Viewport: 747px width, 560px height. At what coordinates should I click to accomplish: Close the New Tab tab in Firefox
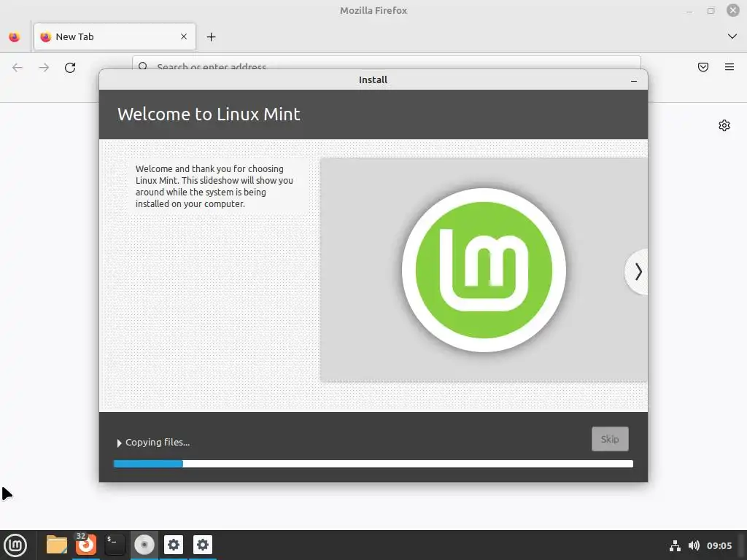184,36
